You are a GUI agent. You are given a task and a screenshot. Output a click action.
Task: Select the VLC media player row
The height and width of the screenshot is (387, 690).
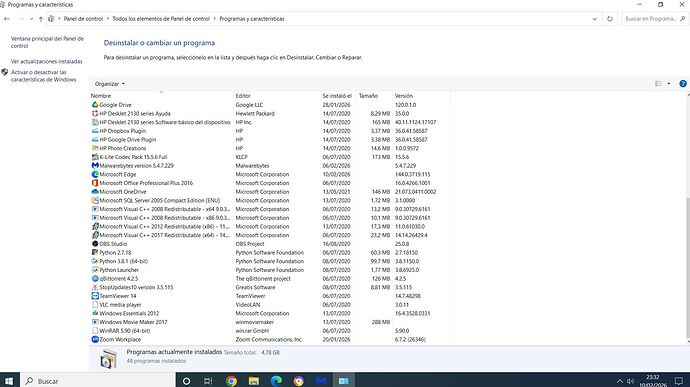(270, 305)
